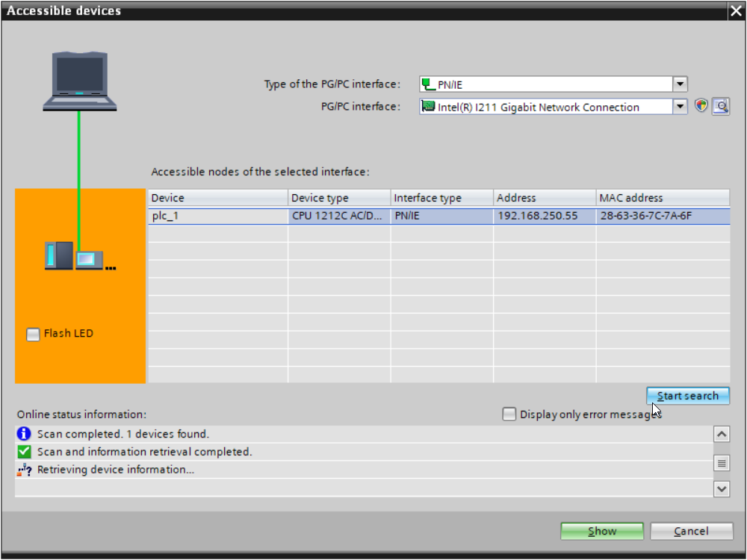
Task: Sort by the Interface type column header
Action: pos(442,198)
